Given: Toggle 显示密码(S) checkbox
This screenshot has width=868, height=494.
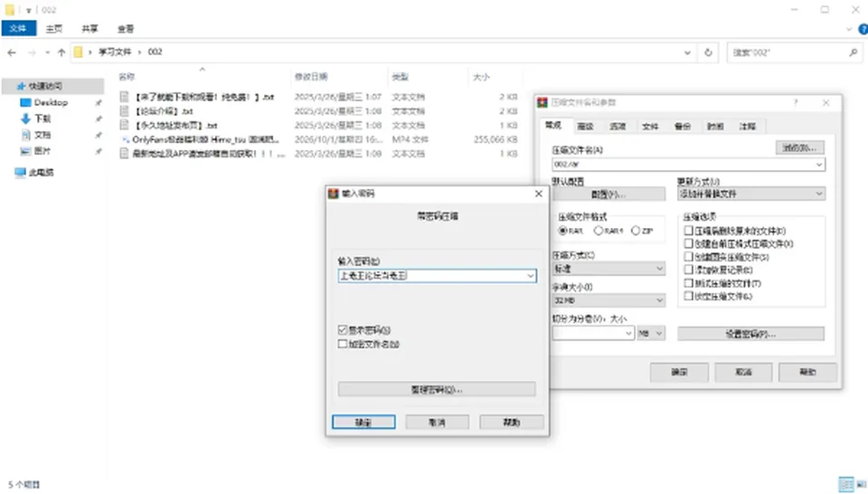Looking at the screenshot, I should 343,330.
